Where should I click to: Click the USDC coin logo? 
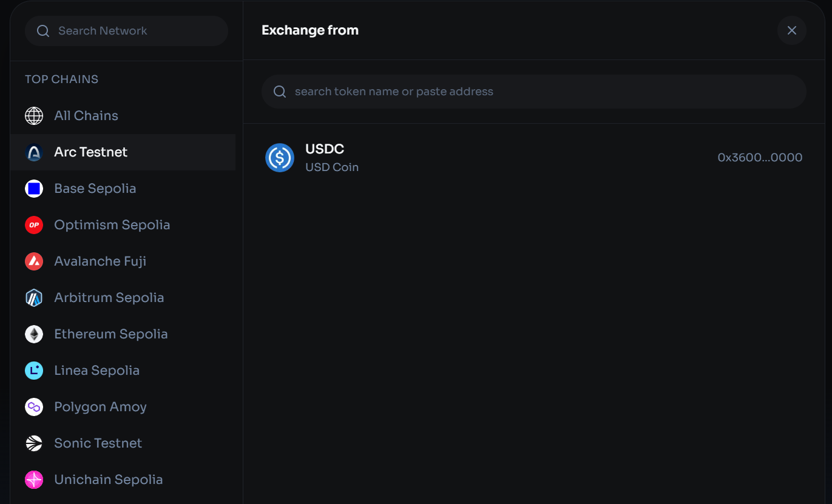[x=280, y=158]
